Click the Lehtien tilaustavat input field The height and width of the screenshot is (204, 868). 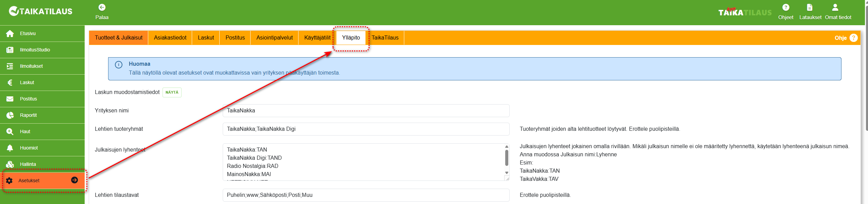(366, 195)
